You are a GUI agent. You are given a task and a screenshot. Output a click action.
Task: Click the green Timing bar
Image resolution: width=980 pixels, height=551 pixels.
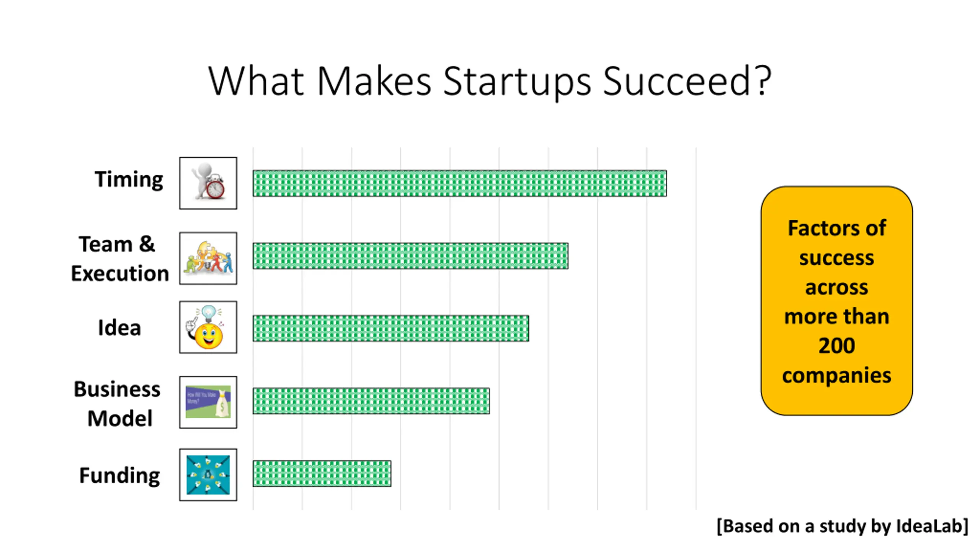[x=459, y=183]
